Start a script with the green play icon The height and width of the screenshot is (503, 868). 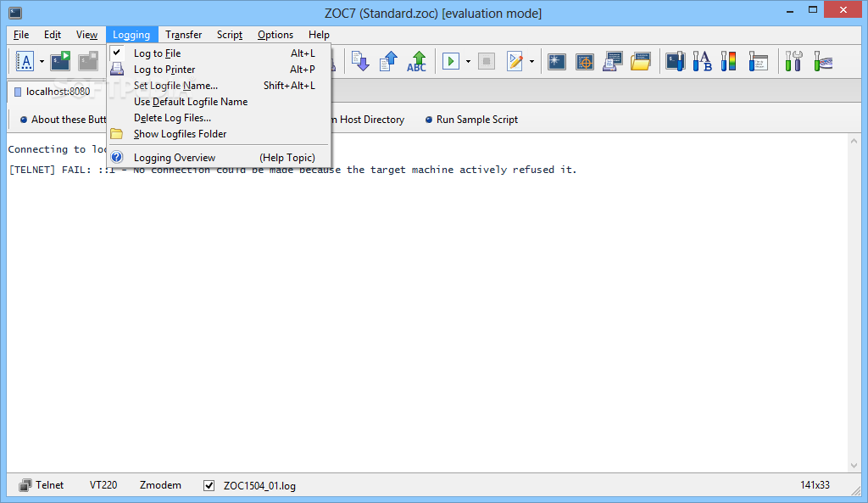point(451,61)
